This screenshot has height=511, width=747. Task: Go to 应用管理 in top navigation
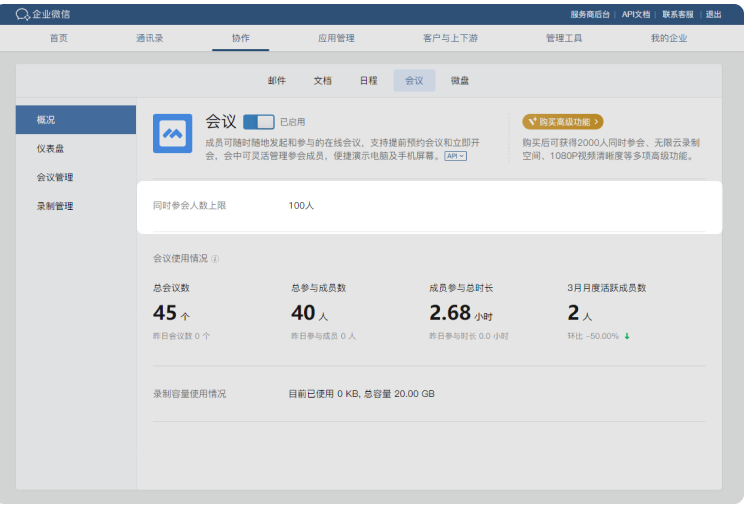336,38
